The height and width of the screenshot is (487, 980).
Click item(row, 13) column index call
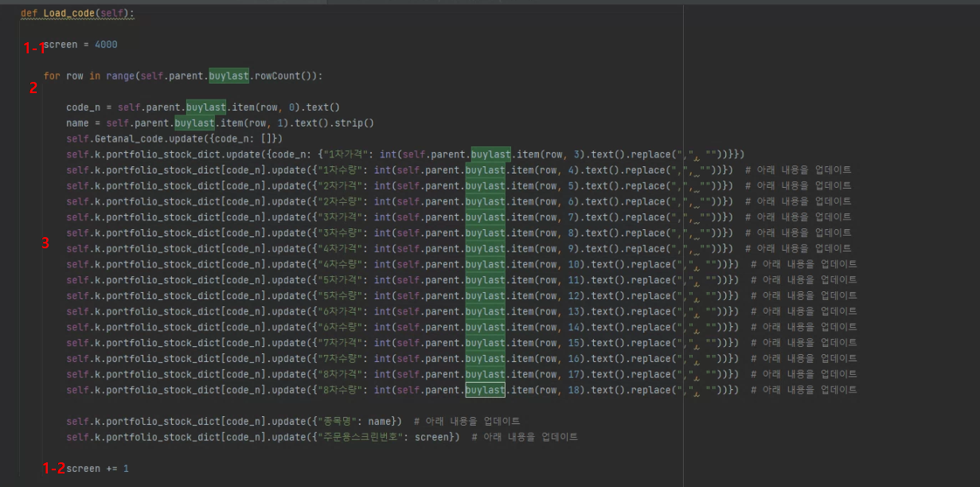pos(548,312)
